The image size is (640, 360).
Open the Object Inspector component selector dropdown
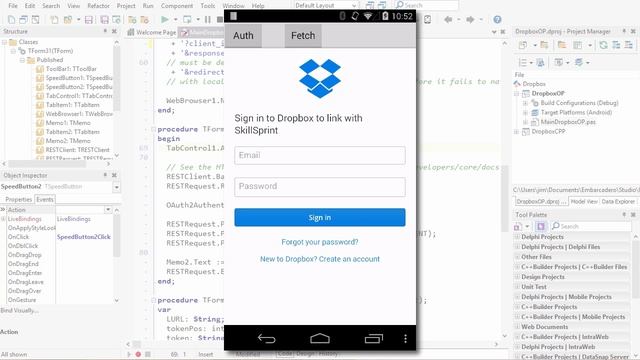click(116, 187)
